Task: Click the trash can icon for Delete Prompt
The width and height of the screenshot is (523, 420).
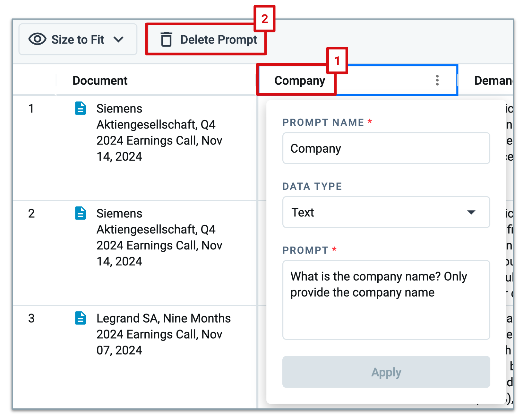Action: [x=166, y=39]
